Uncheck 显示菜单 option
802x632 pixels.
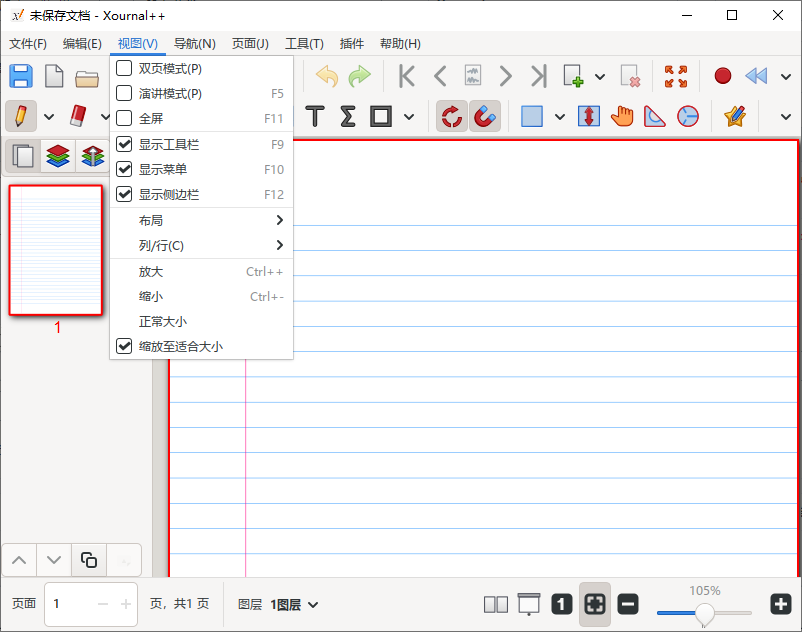pos(202,169)
